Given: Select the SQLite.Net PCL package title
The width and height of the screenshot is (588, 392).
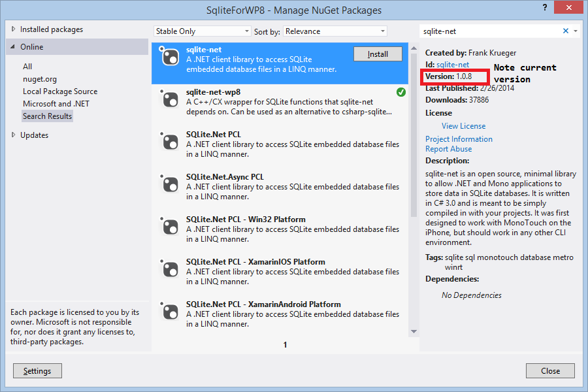Looking at the screenshot, I should 214,135.
